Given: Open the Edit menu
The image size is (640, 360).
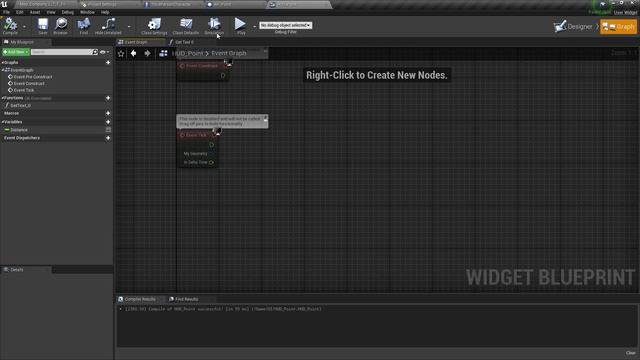Looking at the screenshot, I should 20,12.
